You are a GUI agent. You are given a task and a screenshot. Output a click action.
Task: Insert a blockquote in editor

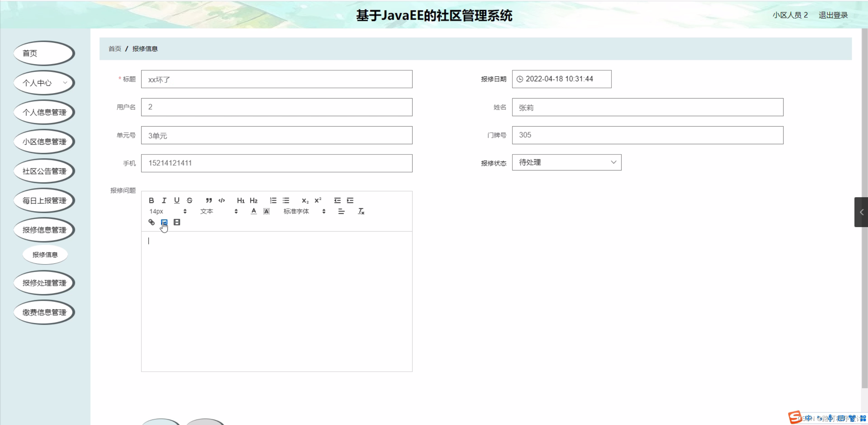pos(209,200)
